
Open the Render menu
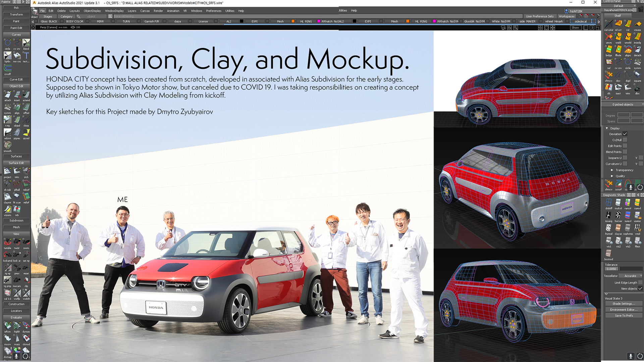click(x=158, y=11)
